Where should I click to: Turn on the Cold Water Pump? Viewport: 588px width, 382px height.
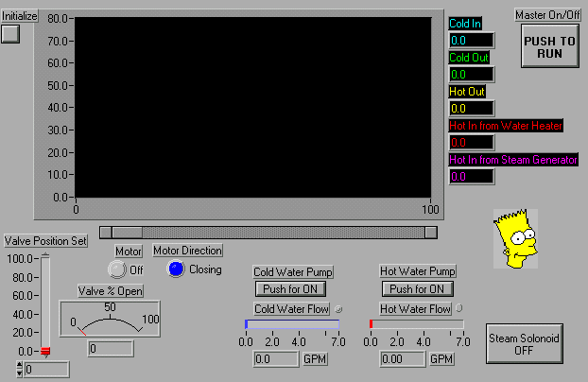coord(290,289)
